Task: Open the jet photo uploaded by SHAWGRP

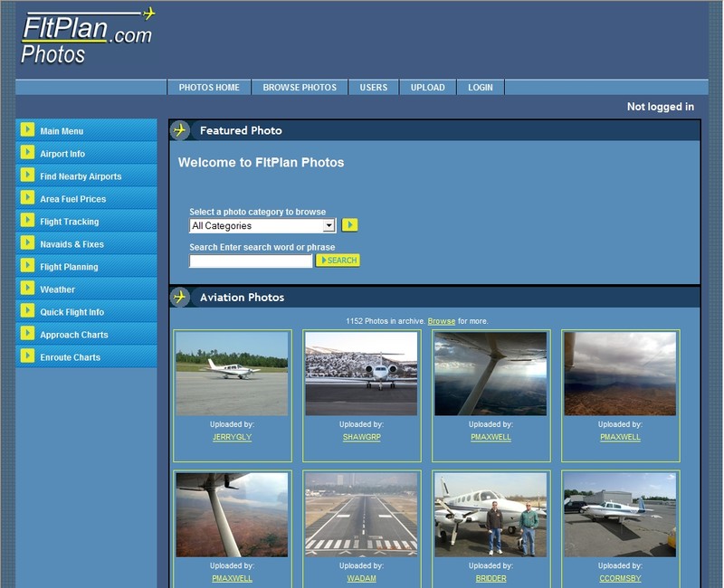Action: (x=361, y=374)
